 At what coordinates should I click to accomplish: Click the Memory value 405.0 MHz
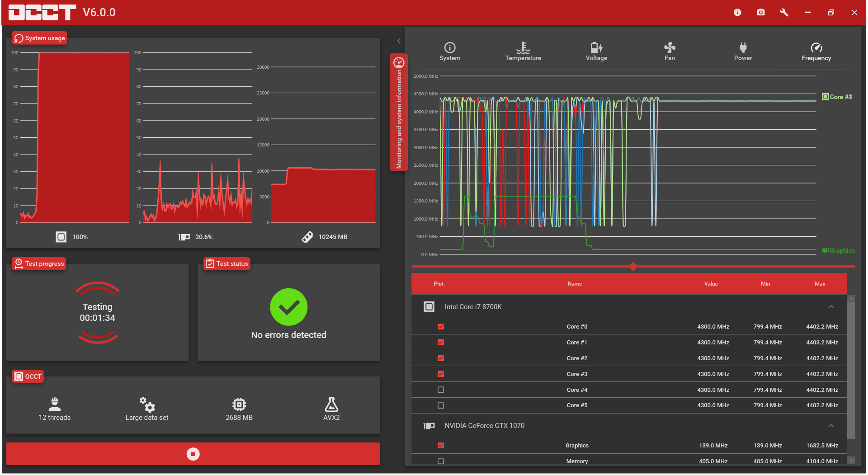tap(713, 461)
